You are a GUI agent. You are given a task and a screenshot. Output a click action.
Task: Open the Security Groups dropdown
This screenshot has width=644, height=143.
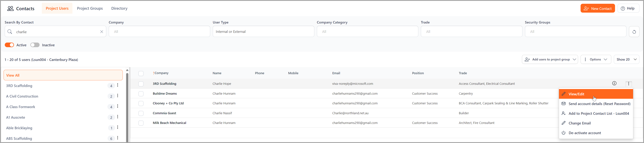click(x=575, y=31)
